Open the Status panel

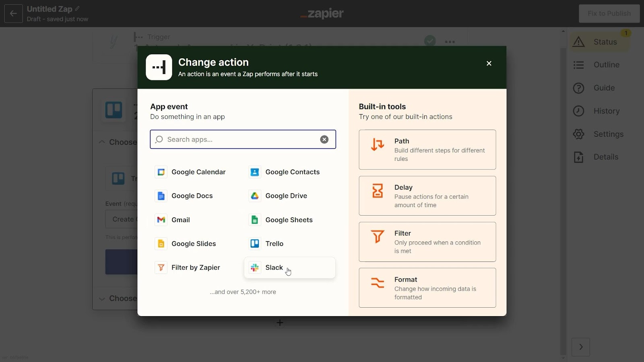click(x=600, y=42)
